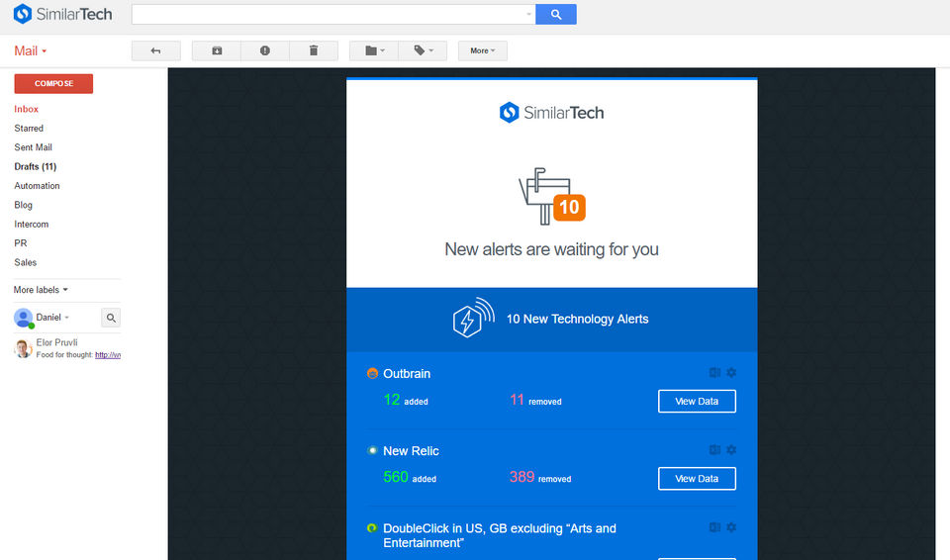Image resolution: width=950 pixels, height=560 pixels.
Task: Open the search options dropdown arrow
Action: coord(528,14)
